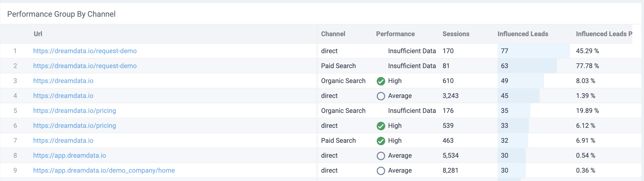Click the Organic Search channel cell in row 3
Image resolution: width=644 pixels, height=181 pixels.
343,81
